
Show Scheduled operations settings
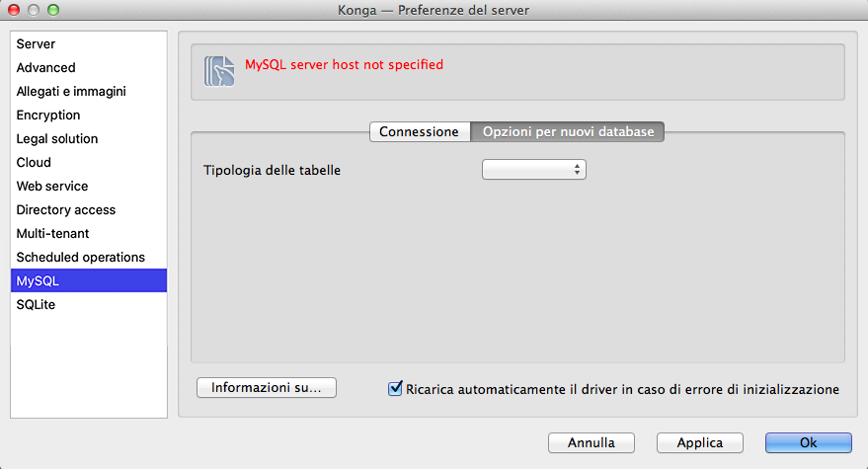81,258
